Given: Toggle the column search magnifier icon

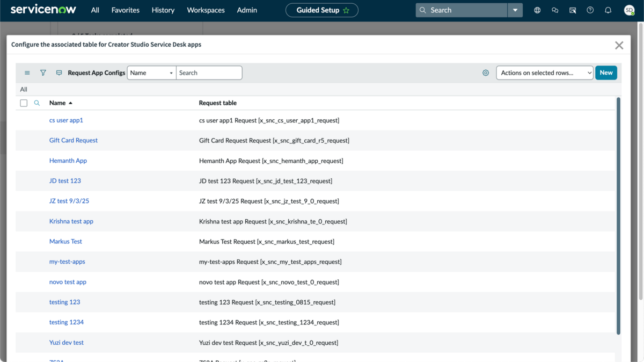Looking at the screenshot, I should point(37,103).
